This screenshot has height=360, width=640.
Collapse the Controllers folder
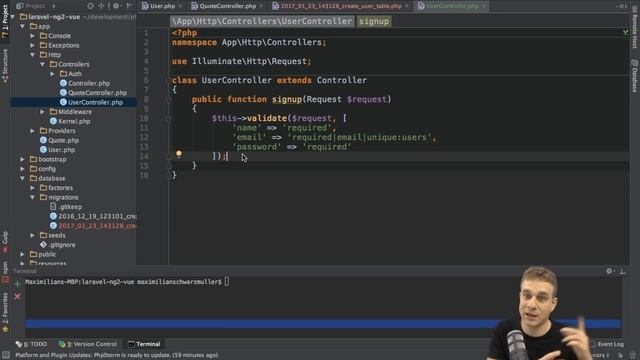point(42,64)
